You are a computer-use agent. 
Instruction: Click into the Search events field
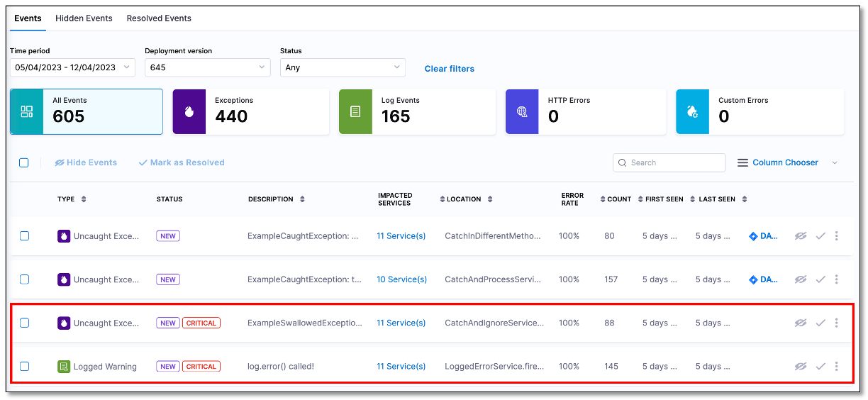coord(674,162)
